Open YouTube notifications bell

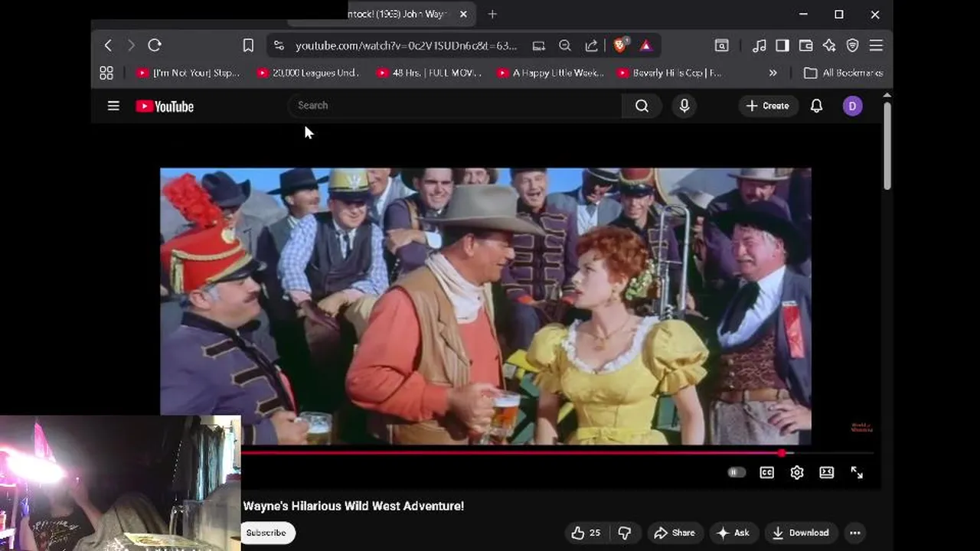point(816,106)
